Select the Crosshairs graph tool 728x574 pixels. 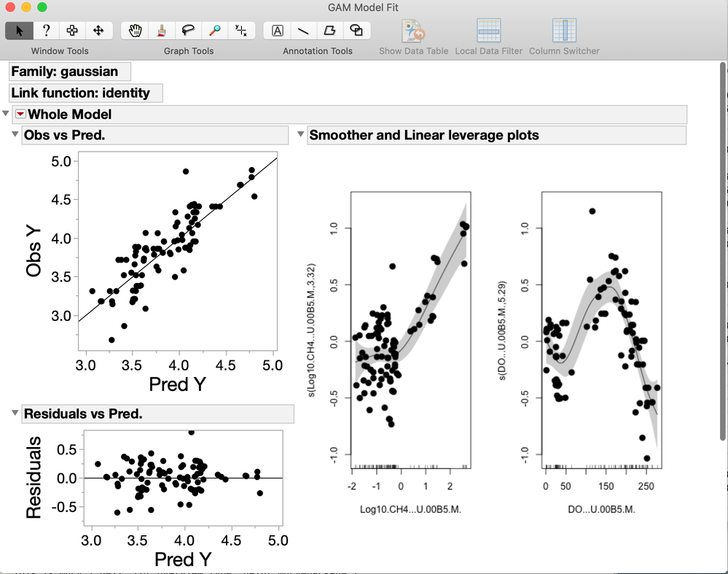(x=241, y=31)
